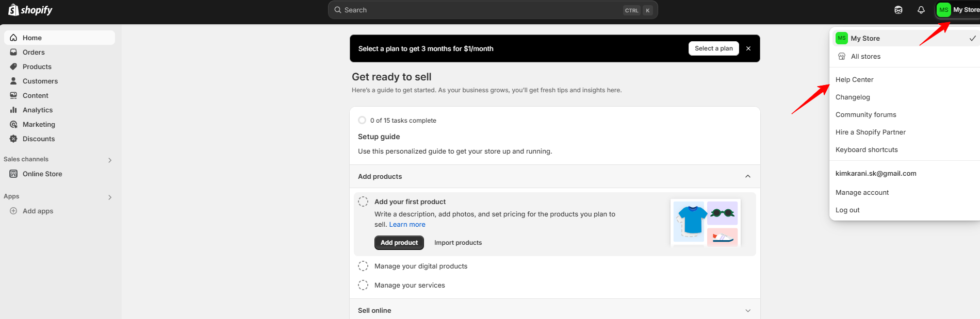Expand the Sell online section

[747, 310]
